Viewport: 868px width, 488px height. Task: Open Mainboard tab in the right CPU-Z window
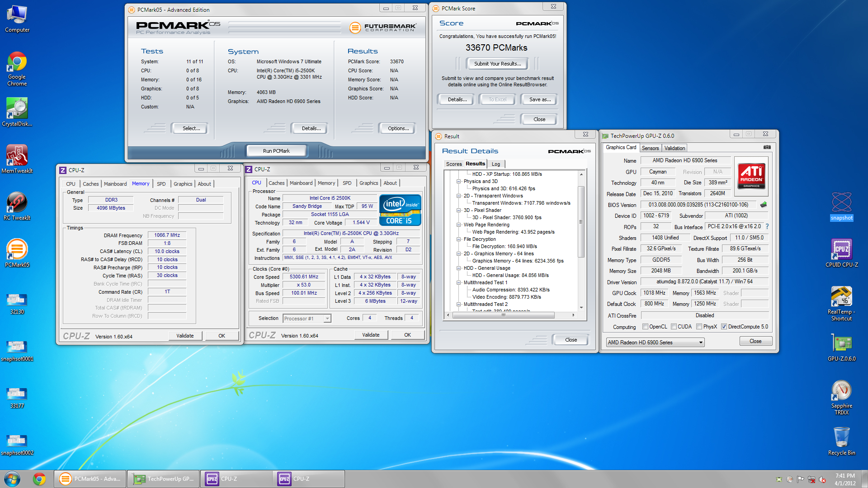pyautogui.click(x=301, y=183)
